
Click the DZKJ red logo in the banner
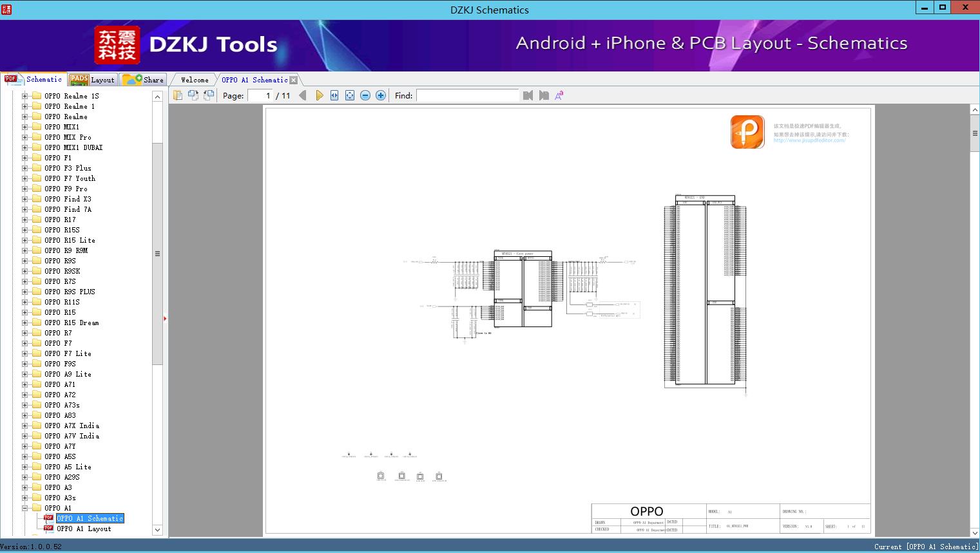(117, 45)
